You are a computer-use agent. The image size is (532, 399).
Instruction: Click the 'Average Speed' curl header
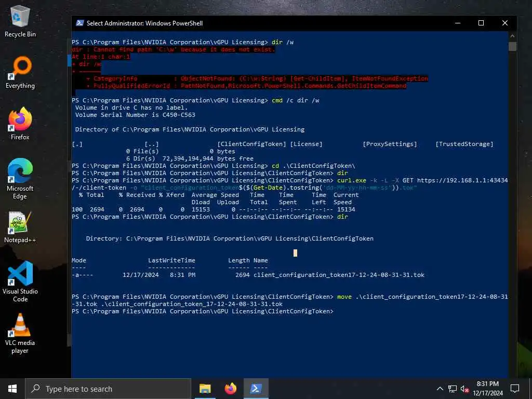[215, 195]
